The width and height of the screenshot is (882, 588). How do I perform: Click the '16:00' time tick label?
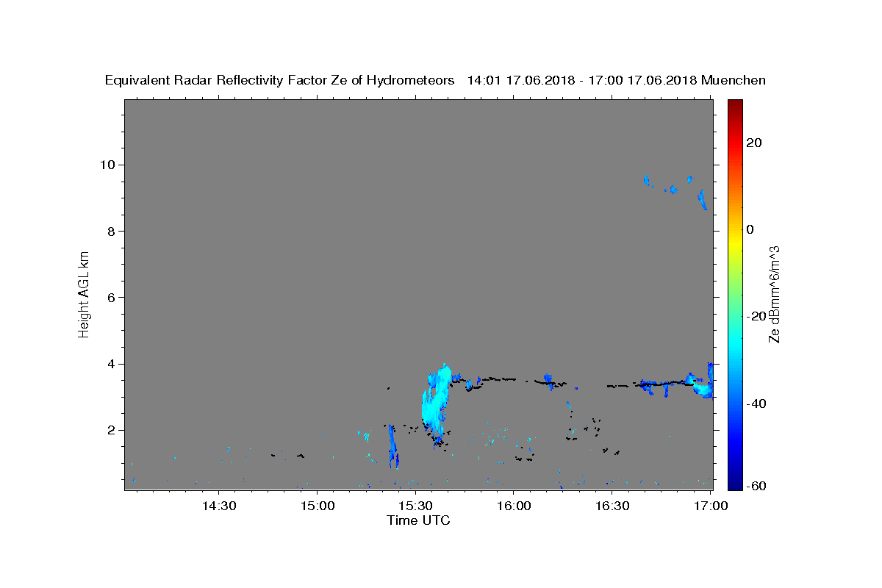pyautogui.click(x=514, y=506)
